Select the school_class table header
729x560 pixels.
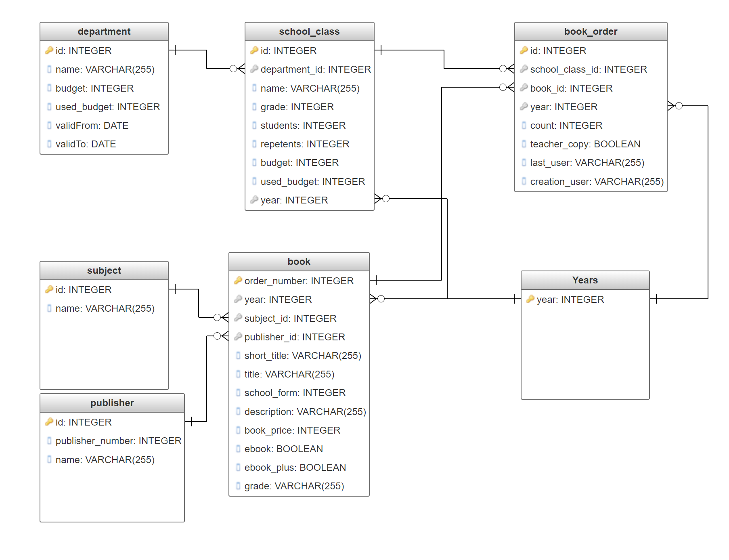tap(310, 31)
